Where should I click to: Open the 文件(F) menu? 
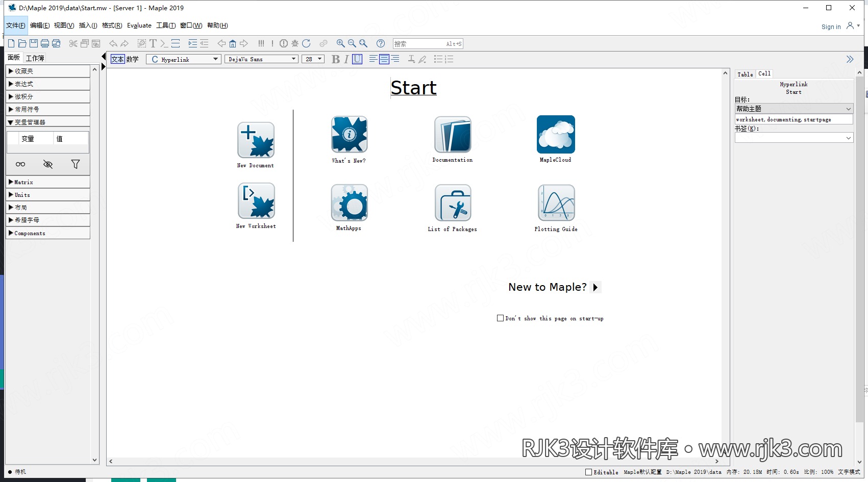click(x=16, y=26)
